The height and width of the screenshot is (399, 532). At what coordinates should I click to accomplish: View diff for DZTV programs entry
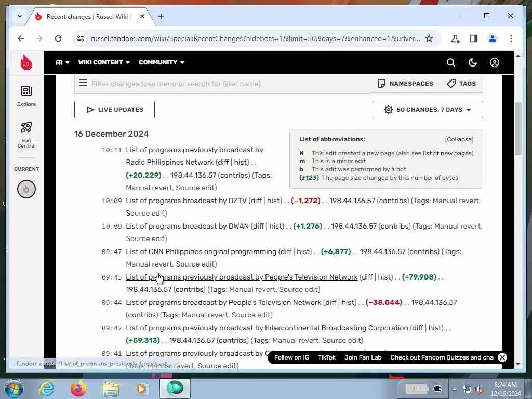tap(256, 201)
